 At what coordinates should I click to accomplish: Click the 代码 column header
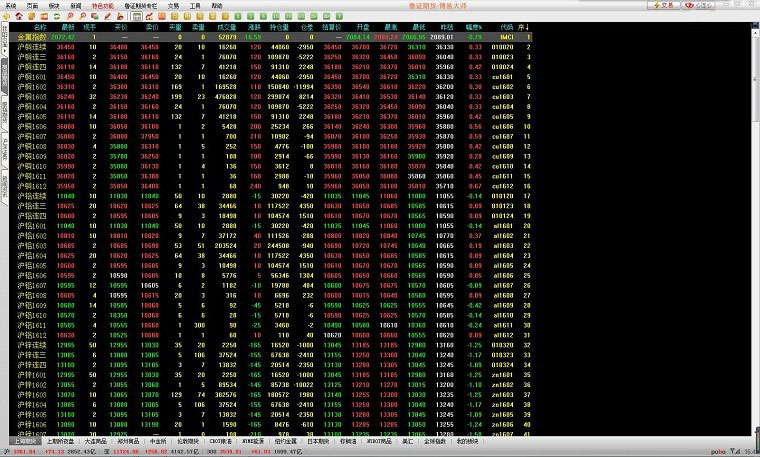pyautogui.click(x=507, y=27)
